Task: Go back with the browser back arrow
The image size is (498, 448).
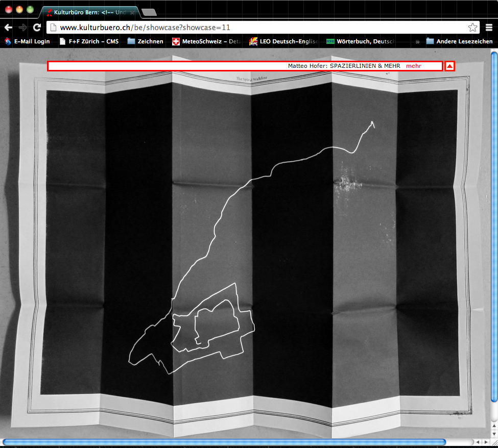Action: pos(8,28)
